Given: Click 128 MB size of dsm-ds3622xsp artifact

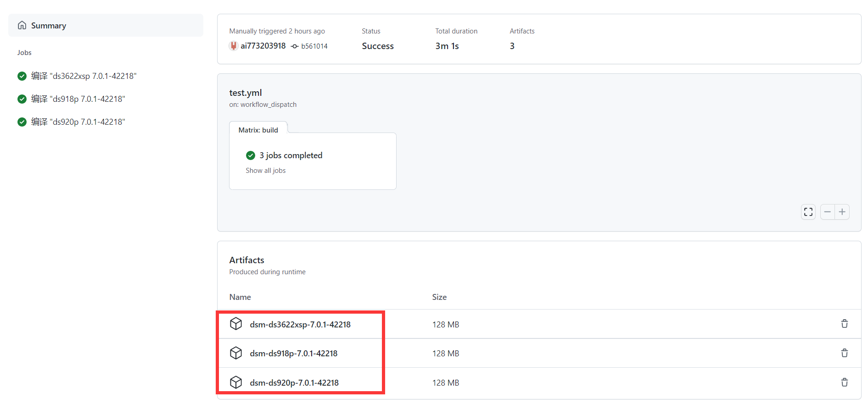Looking at the screenshot, I should [446, 325].
